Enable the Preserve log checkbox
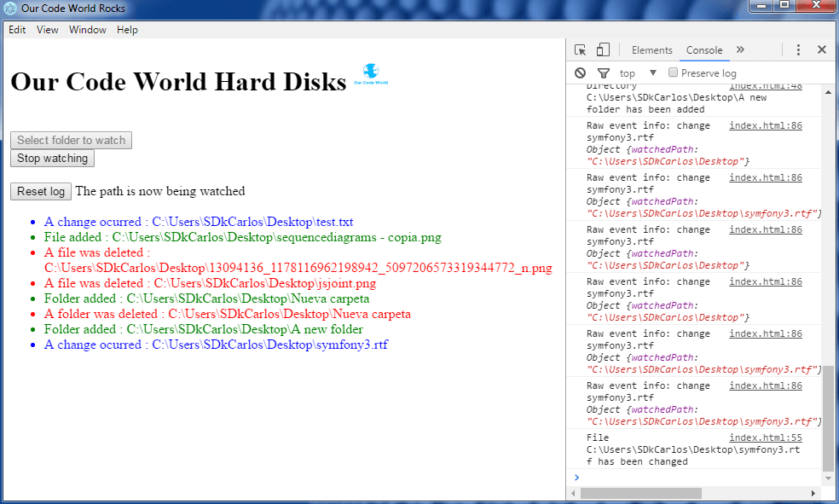Viewport: 839px width, 504px height. click(673, 72)
